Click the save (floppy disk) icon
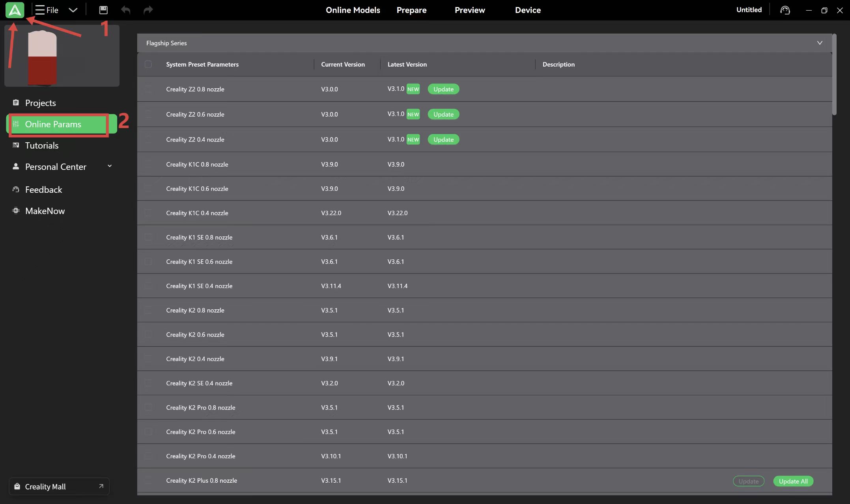The height and width of the screenshot is (504, 850). click(x=103, y=10)
